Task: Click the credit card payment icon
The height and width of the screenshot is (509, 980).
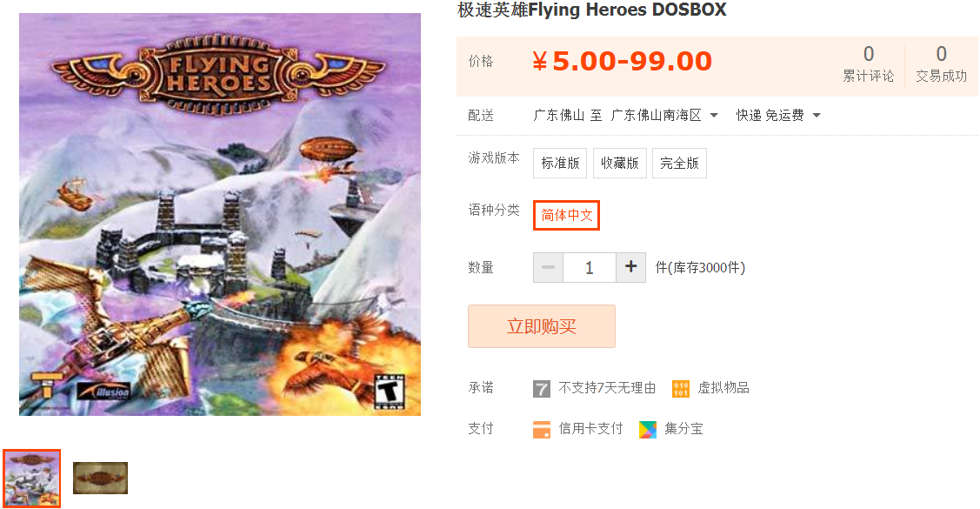Action: (x=541, y=430)
